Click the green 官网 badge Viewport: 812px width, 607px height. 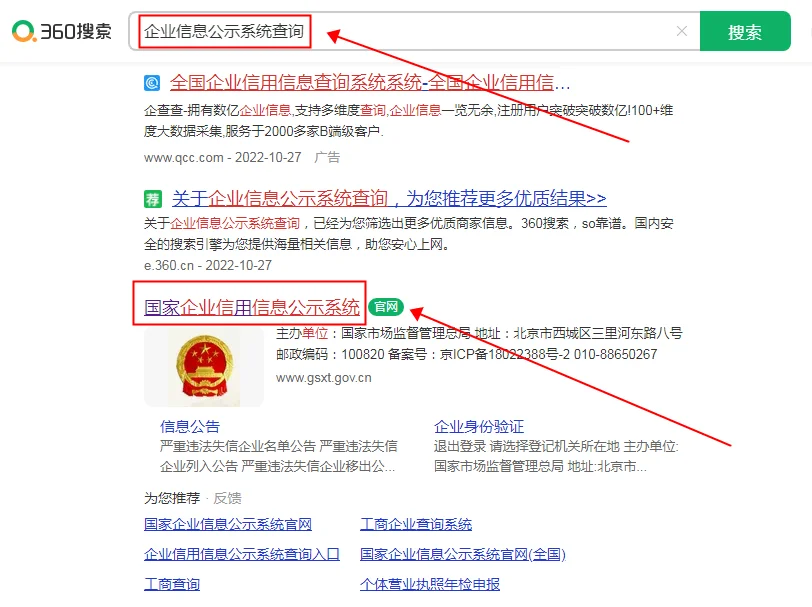386,307
